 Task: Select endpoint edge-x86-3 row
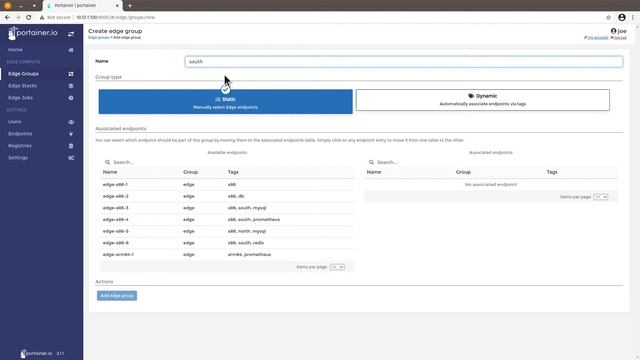click(227, 208)
